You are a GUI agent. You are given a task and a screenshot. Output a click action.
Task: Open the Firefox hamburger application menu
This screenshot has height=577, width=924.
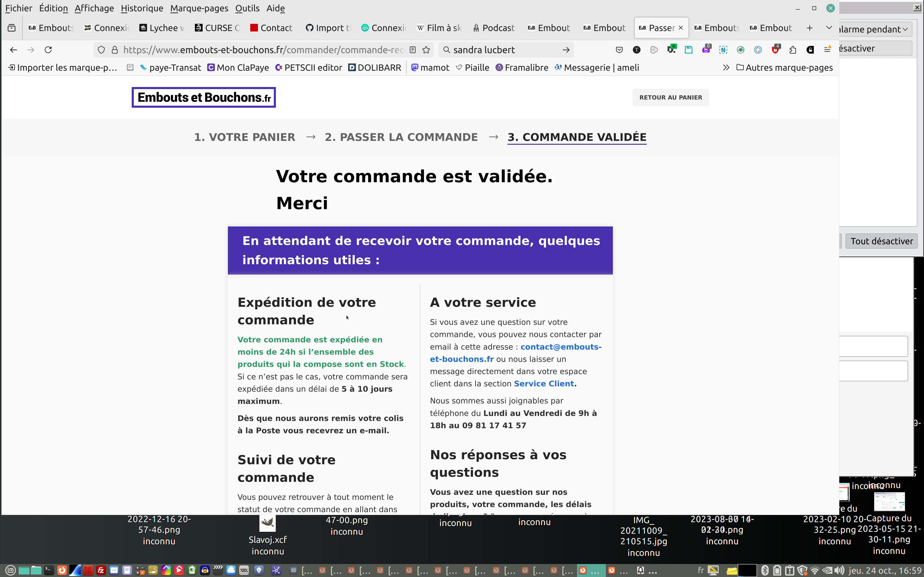tap(827, 50)
